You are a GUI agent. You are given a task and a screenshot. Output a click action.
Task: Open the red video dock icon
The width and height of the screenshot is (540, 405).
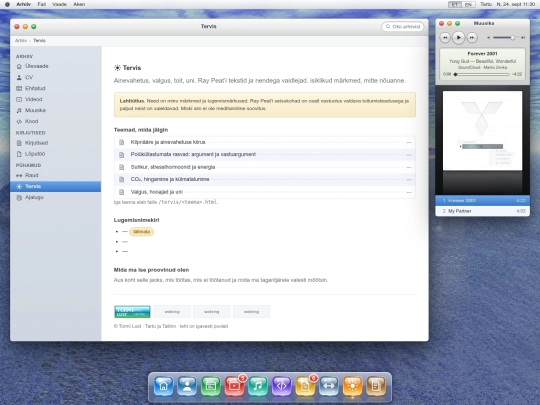(x=235, y=386)
